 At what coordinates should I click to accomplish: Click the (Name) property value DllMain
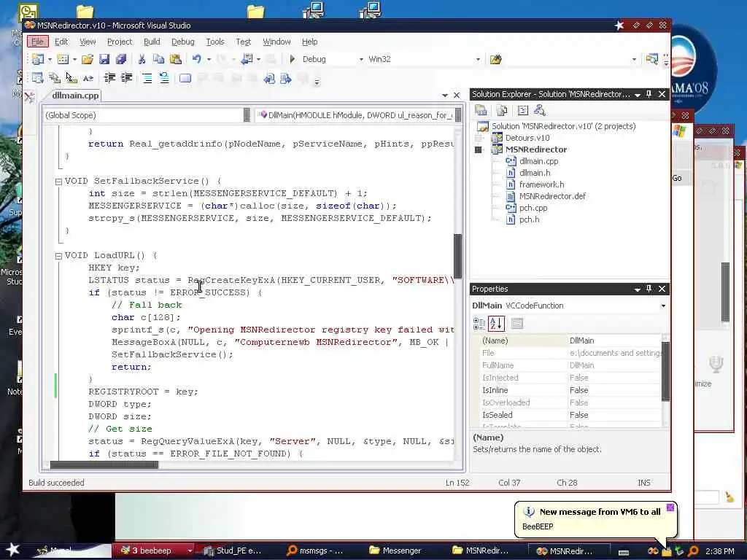[x=614, y=341]
